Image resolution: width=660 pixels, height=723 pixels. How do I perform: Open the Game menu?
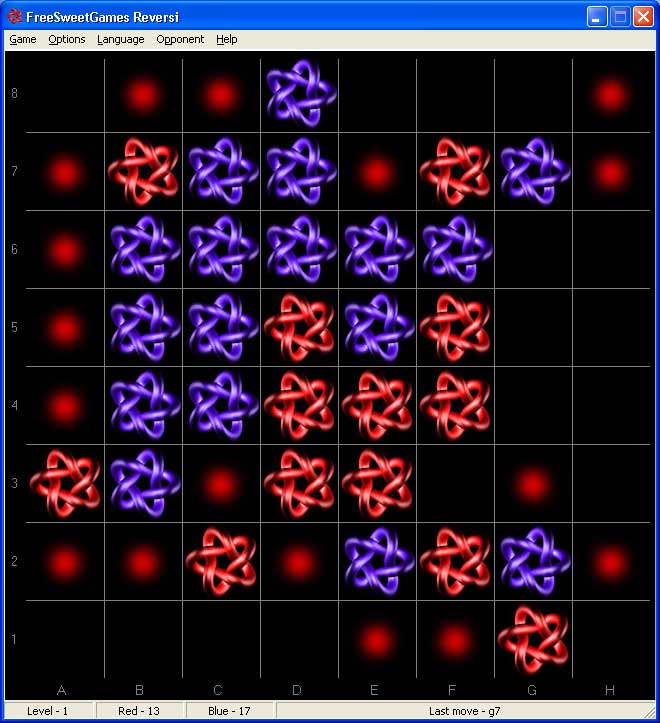pos(22,39)
